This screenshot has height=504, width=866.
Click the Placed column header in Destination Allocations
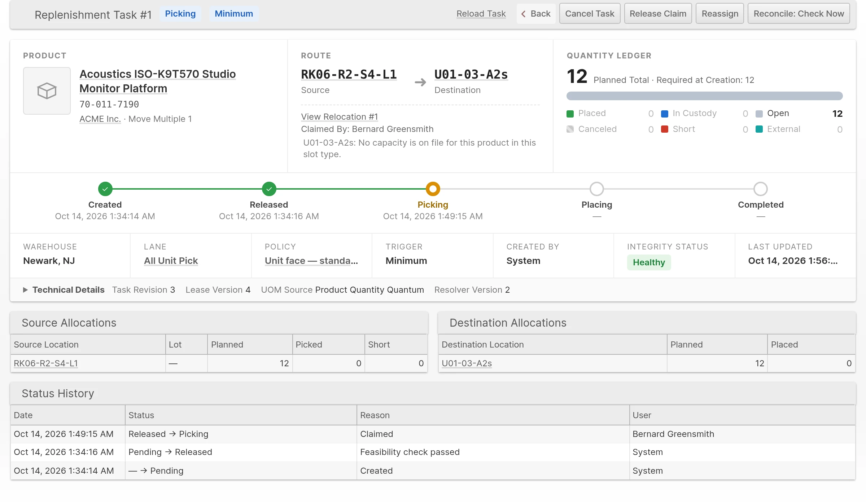(811, 345)
